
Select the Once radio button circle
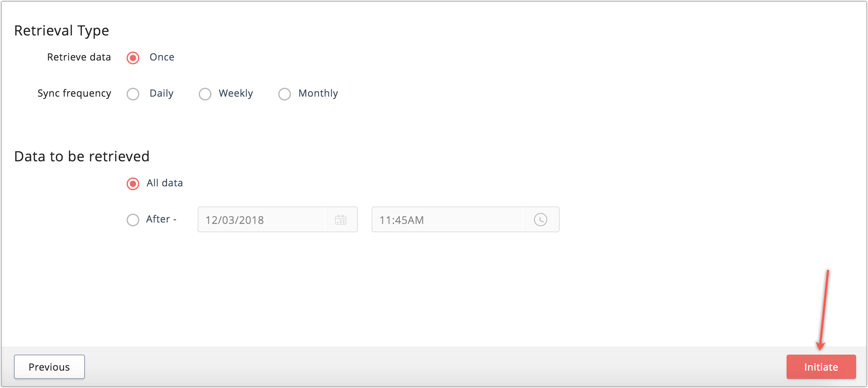[x=133, y=58]
